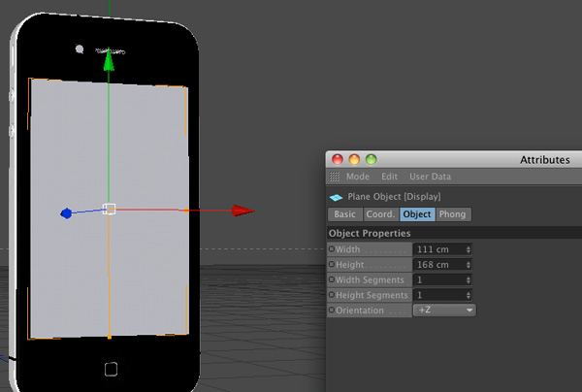Screen dimensions: 582x392
Task: Click the orange bottom height handle
Action: (x=109, y=337)
